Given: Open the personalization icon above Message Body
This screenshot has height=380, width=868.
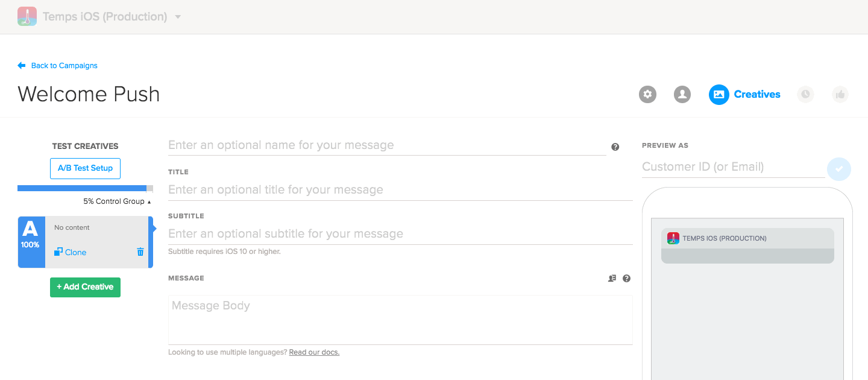Looking at the screenshot, I should 612,279.
